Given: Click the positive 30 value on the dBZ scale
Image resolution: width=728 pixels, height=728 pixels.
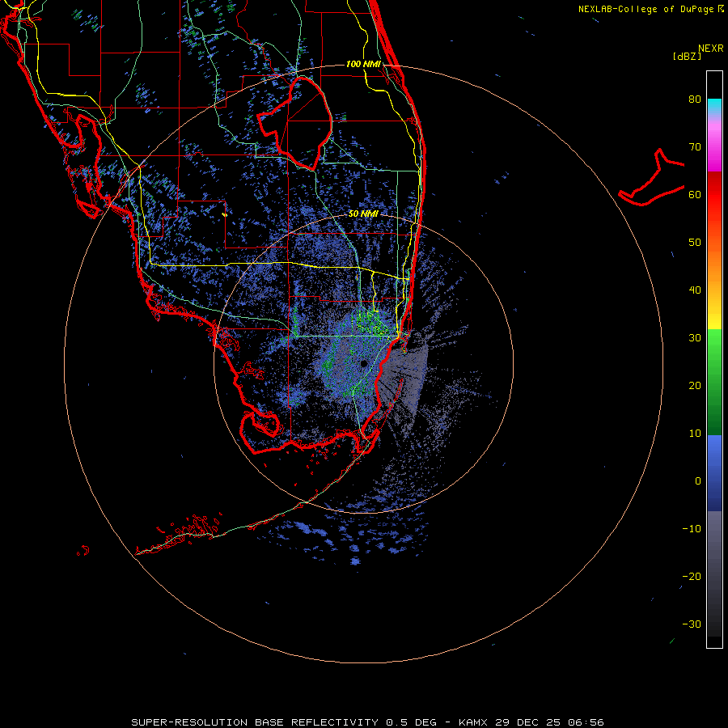Looking at the screenshot, I should click(695, 338).
